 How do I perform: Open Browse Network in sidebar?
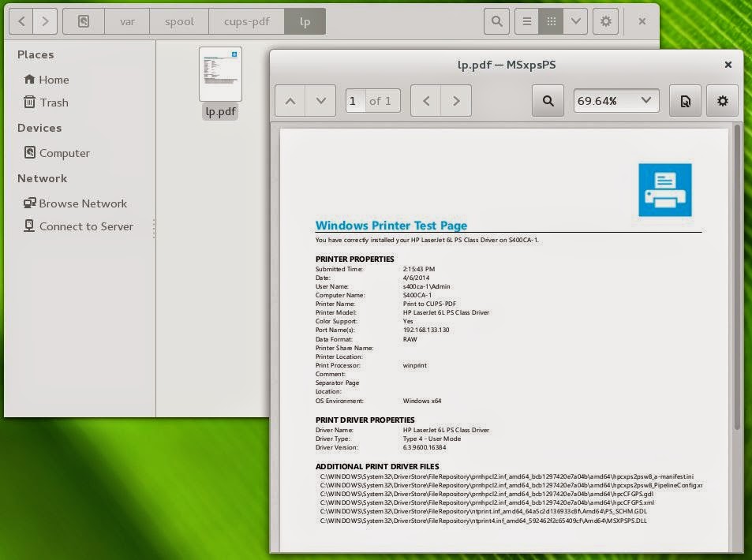tap(75, 203)
